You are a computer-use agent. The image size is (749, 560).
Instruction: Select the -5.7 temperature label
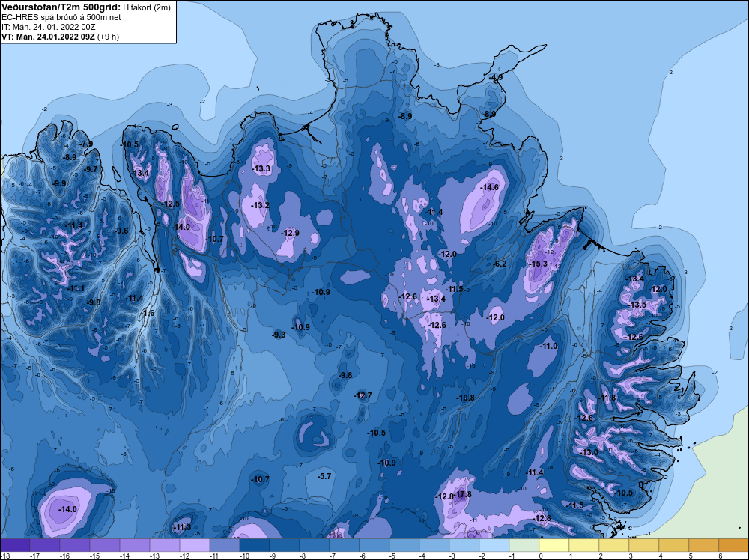point(325,476)
